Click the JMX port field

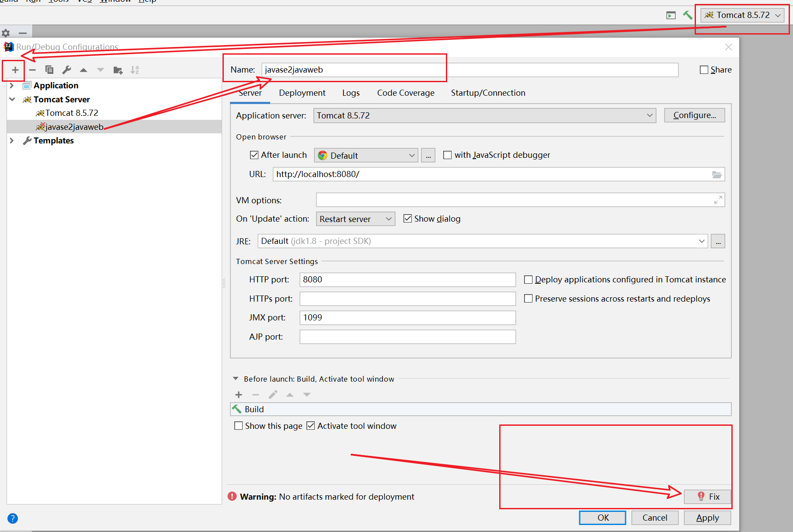click(x=407, y=318)
